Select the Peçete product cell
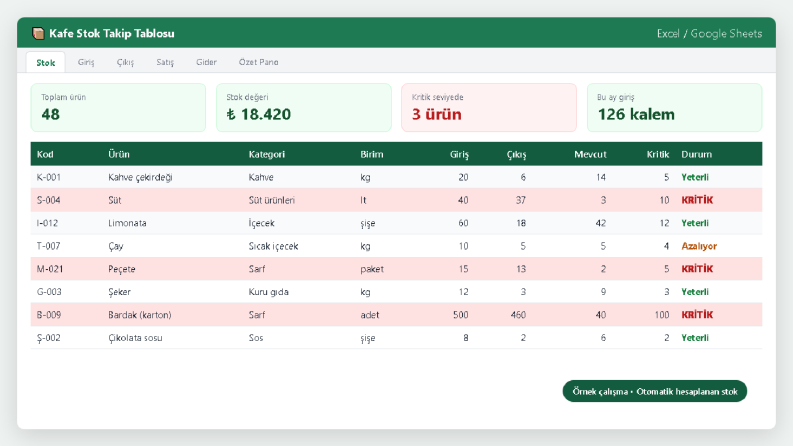Screen dimensions: 793x446 coord(121,269)
